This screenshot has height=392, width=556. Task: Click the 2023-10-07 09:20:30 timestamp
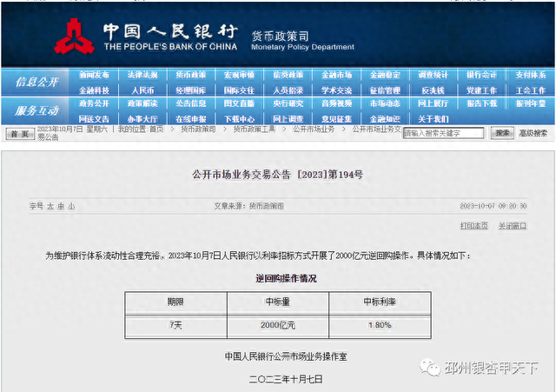(x=493, y=206)
